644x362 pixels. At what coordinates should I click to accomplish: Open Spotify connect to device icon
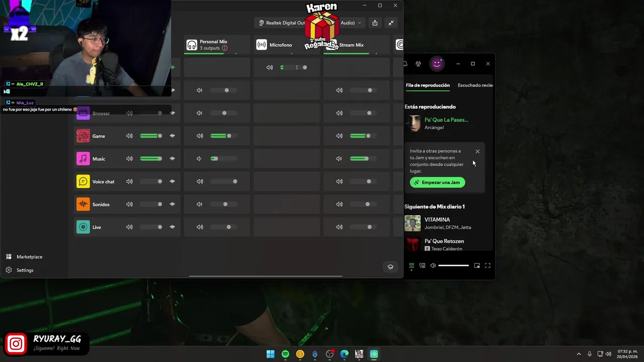click(x=422, y=265)
